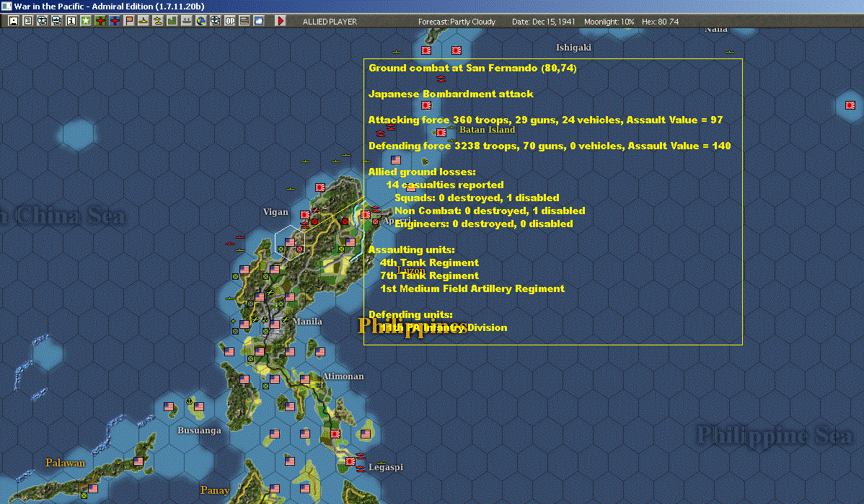Click the Ishigaki island label
The width and height of the screenshot is (864, 504).
click(573, 48)
